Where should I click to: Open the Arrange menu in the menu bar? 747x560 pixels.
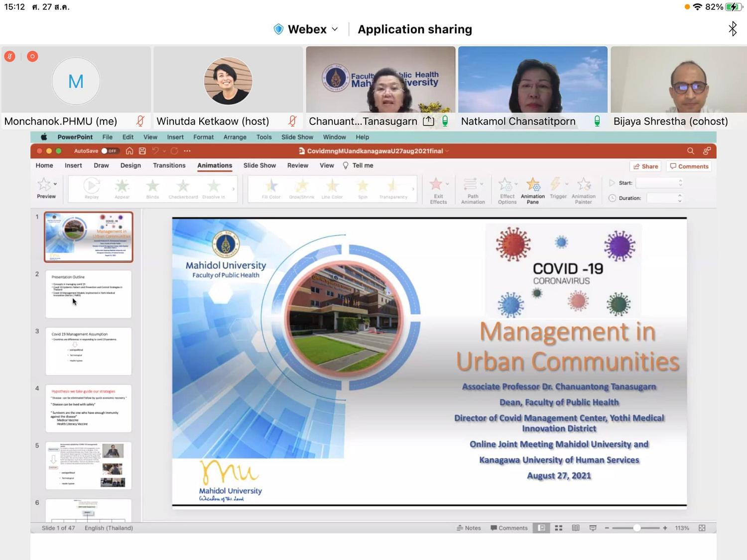coord(235,137)
